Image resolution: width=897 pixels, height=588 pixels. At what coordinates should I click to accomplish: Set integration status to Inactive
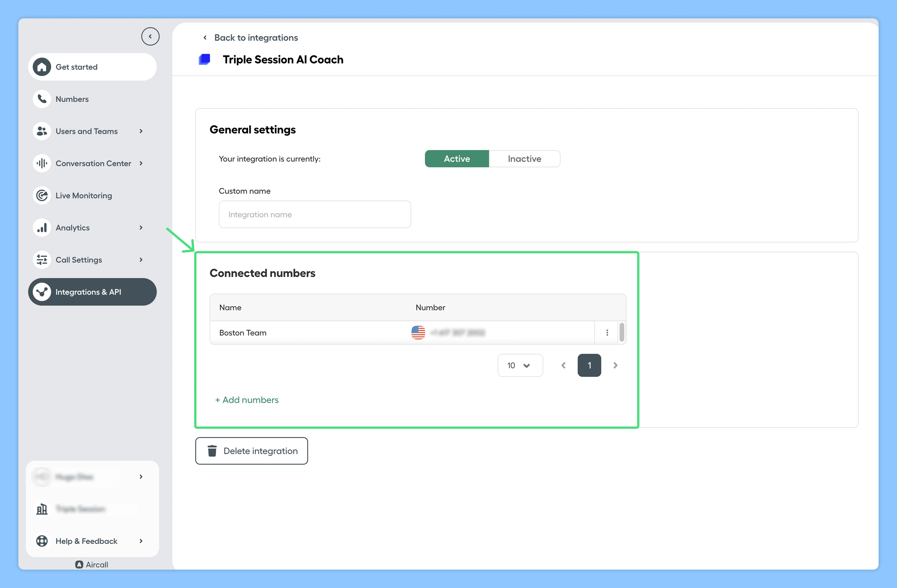click(524, 158)
